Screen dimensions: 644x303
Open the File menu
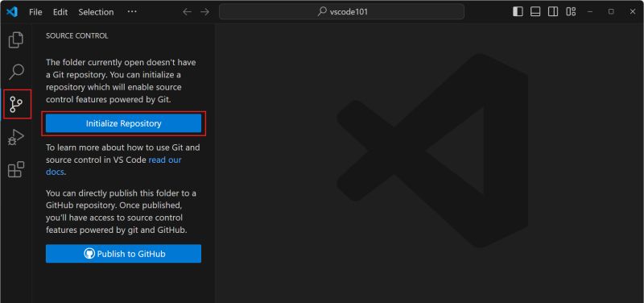pyautogui.click(x=35, y=12)
